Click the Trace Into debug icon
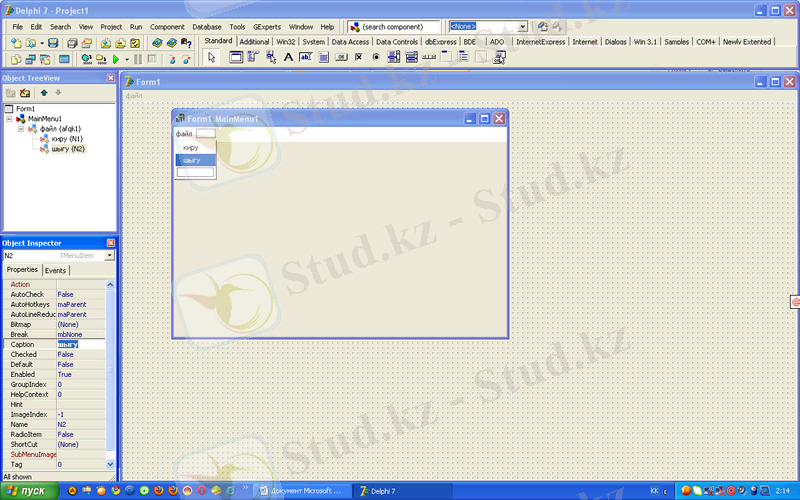800x500 pixels. (172, 59)
